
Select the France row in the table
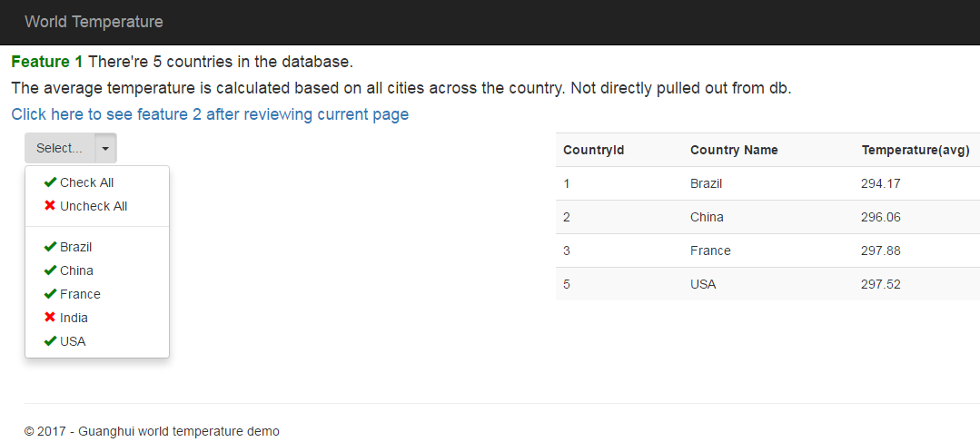pos(710,250)
